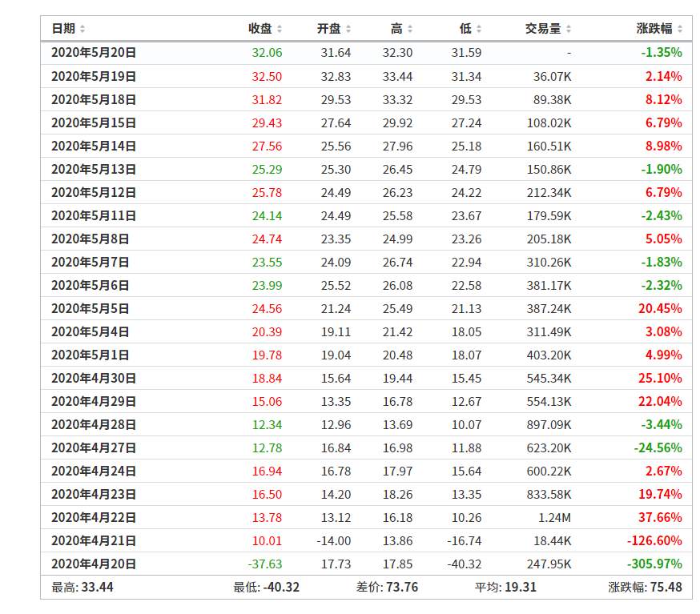Click the 低 column header label
Viewport: 700px width, 614px height.
point(465,29)
